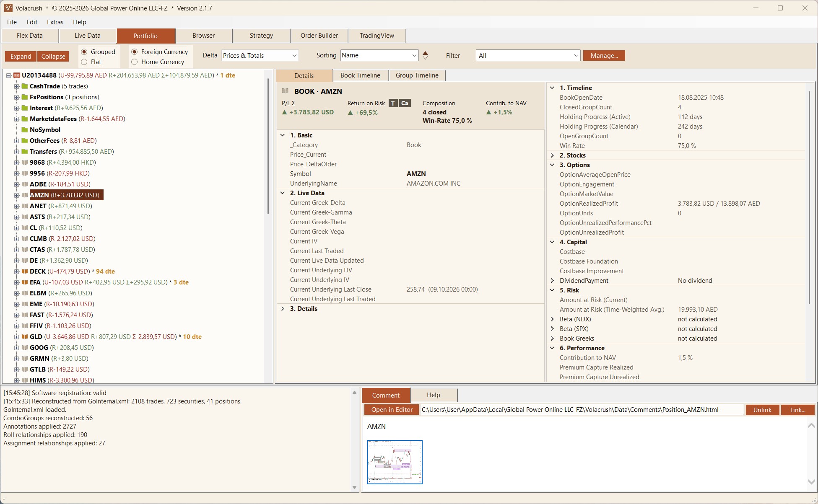Switch to the Live Data tab
The width and height of the screenshot is (818, 504).
pyautogui.click(x=88, y=36)
